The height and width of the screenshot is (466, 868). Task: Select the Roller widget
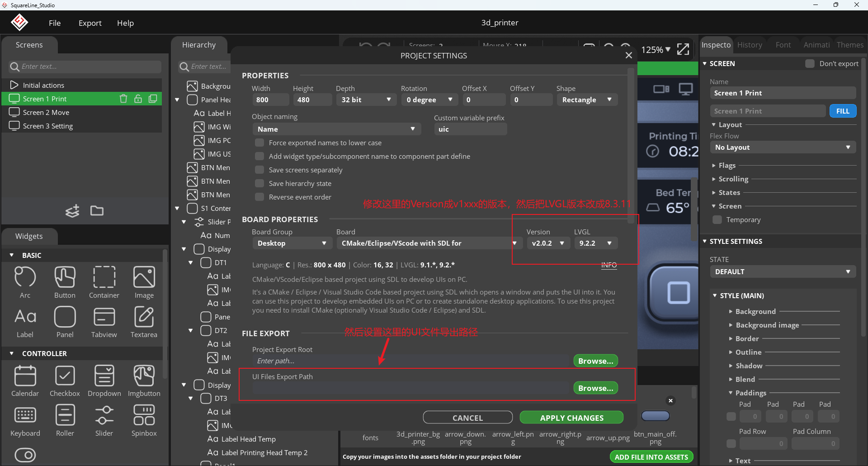[x=65, y=421]
